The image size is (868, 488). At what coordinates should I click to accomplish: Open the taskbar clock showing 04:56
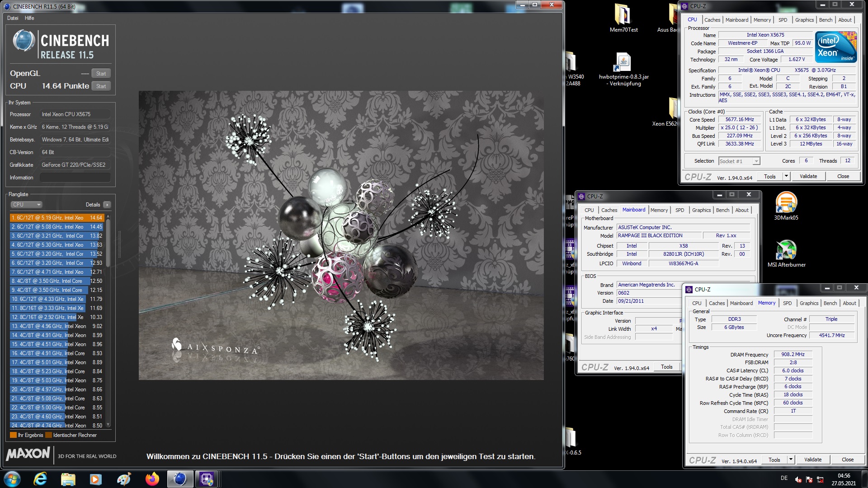click(844, 479)
